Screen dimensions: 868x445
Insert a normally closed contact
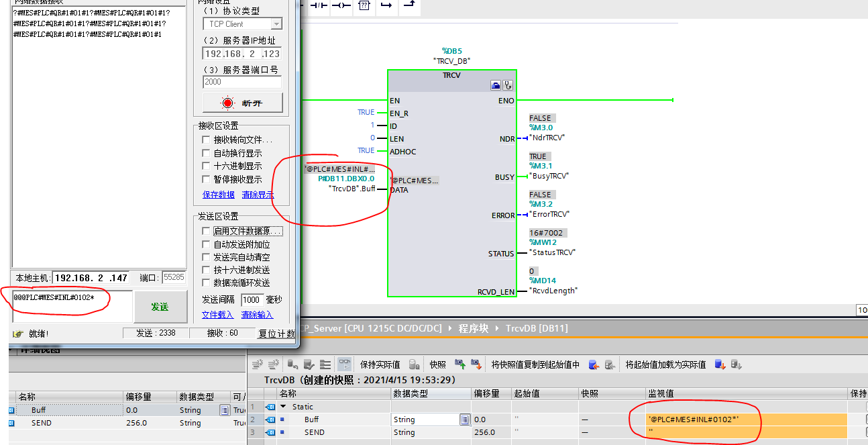pos(319,5)
